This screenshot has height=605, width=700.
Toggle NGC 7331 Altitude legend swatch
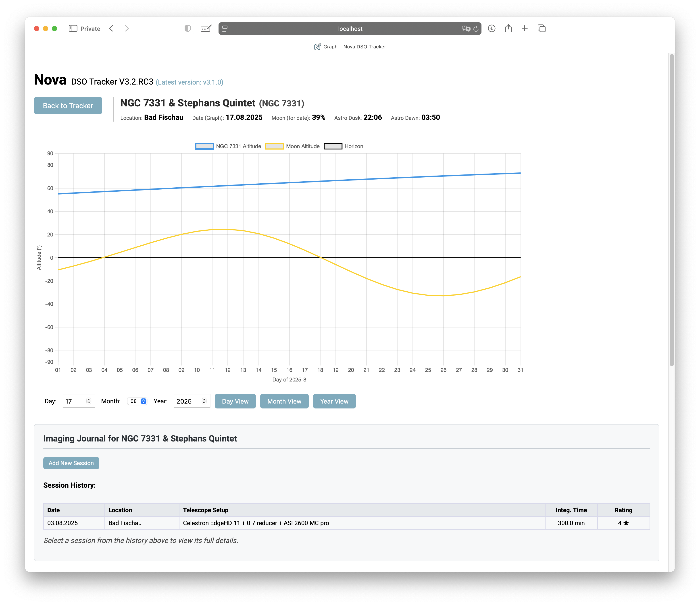[204, 146]
